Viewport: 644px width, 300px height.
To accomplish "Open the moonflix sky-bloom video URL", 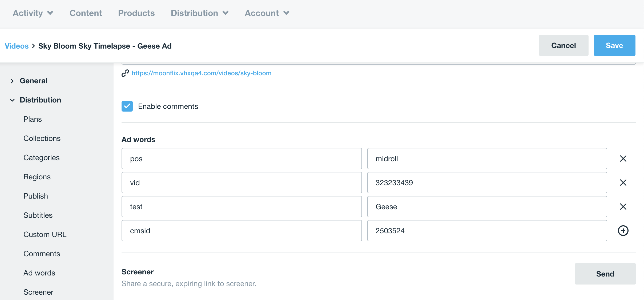I will [x=201, y=73].
